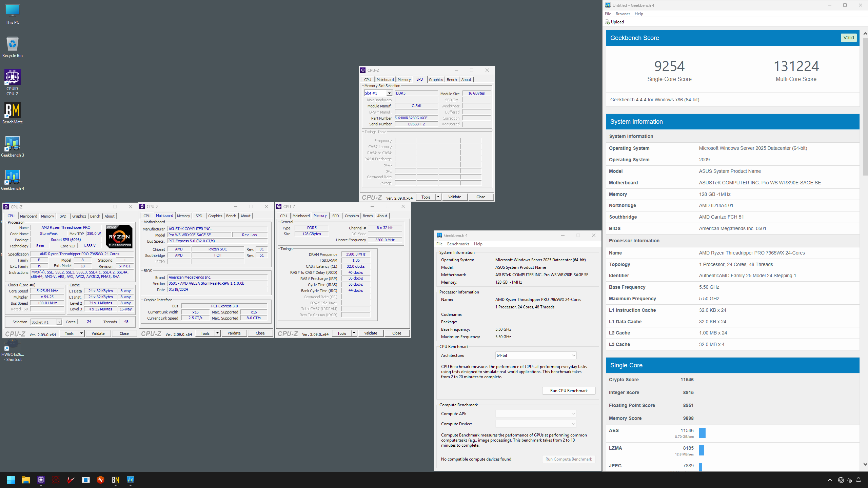Switch to CPU-Z in the taskbar
Screen dimensions: 868x488
pyautogui.click(x=41, y=480)
